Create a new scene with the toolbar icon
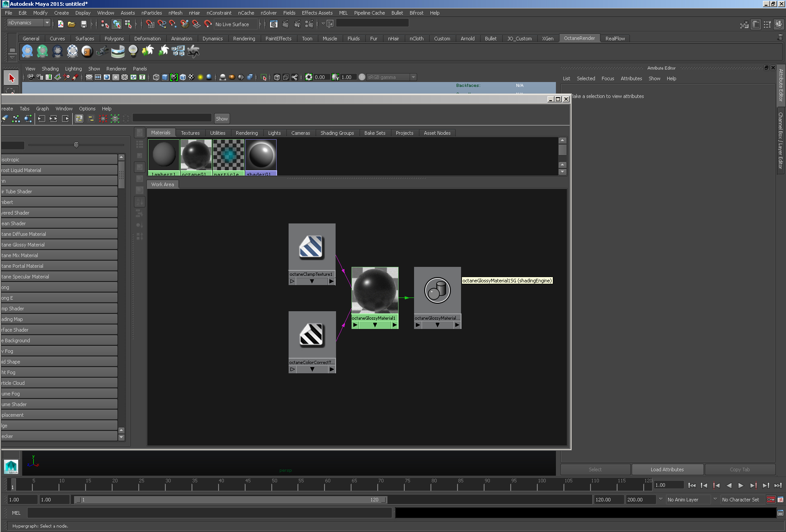 point(60,24)
